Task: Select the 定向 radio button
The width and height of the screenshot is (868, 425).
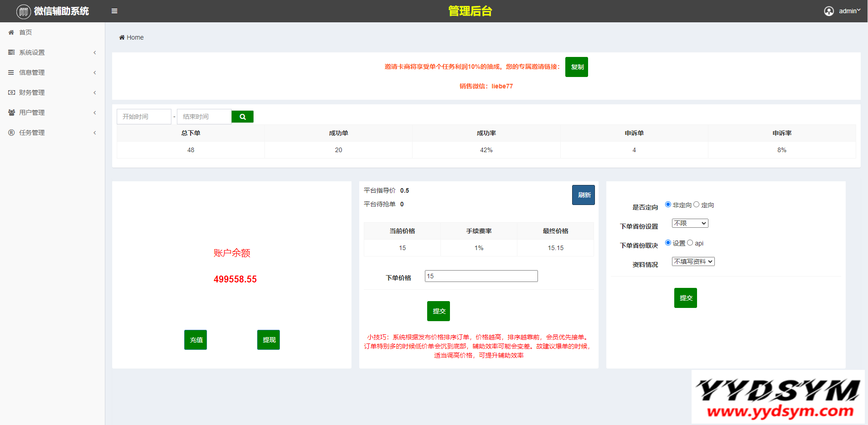Action: point(696,204)
